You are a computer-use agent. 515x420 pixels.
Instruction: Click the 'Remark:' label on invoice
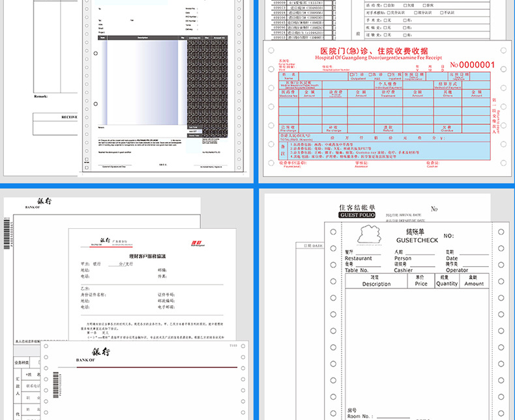click(x=40, y=97)
